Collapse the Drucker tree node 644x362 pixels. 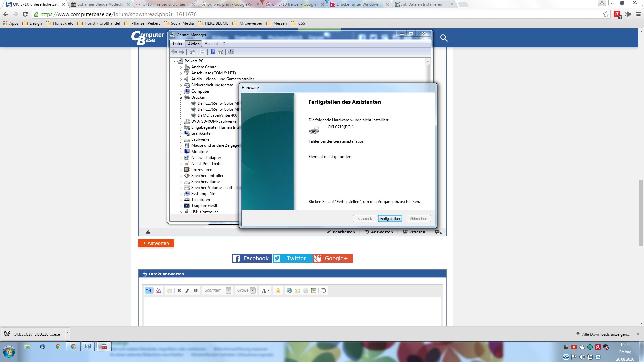click(181, 98)
